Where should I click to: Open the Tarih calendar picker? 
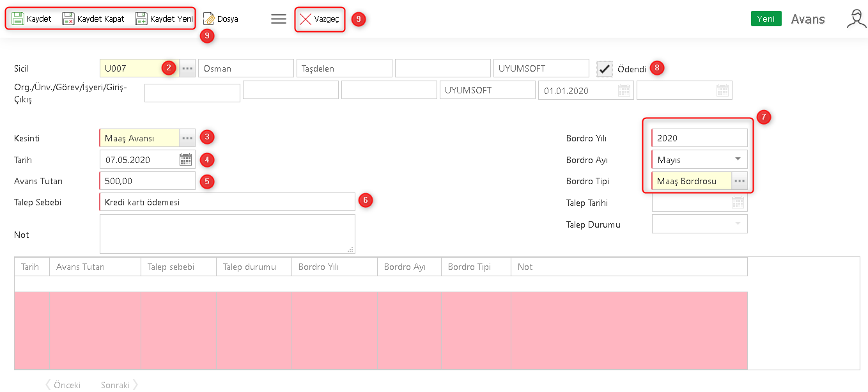(x=185, y=160)
